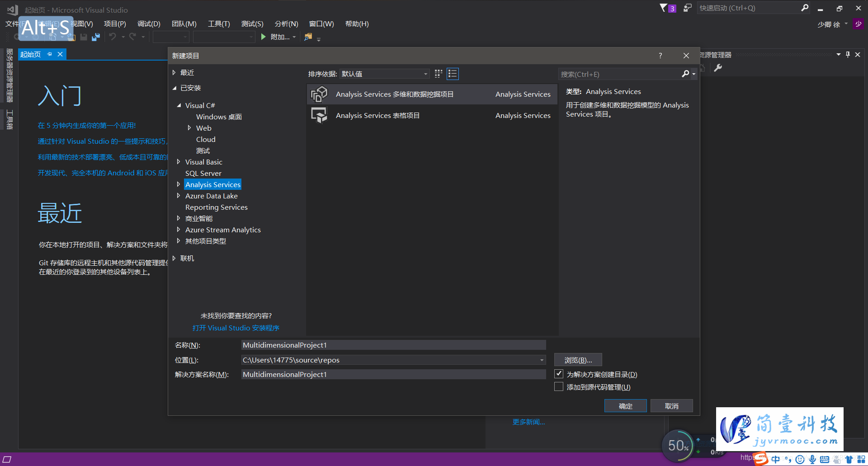
Task: Open the Server Explorer side tab
Action: (x=9, y=75)
